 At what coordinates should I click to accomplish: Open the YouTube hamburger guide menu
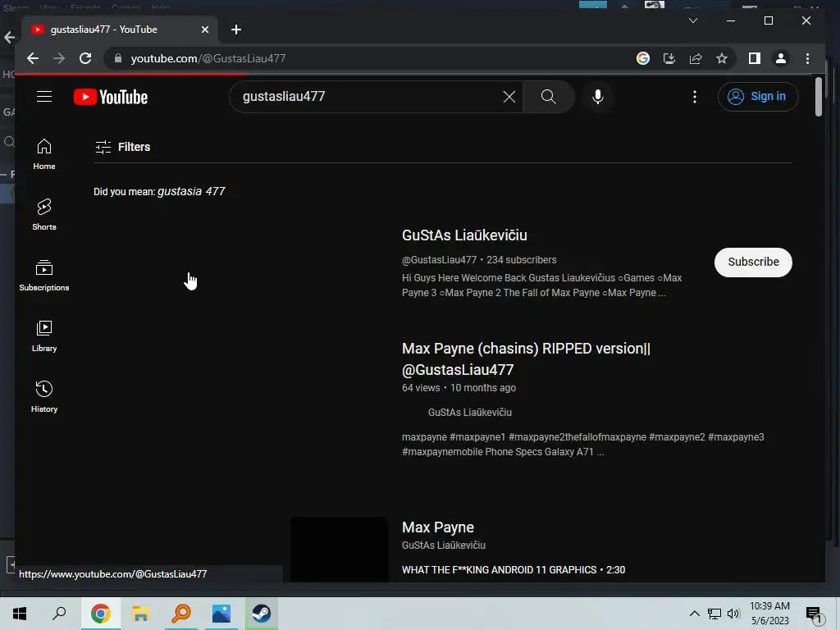coord(44,97)
